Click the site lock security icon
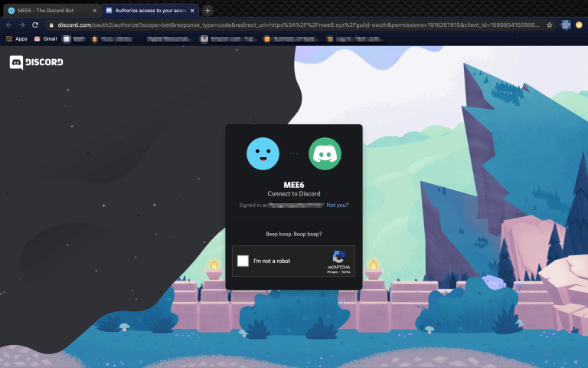Image resolution: width=588 pixels, height=368 pixels. pos(51,25)
